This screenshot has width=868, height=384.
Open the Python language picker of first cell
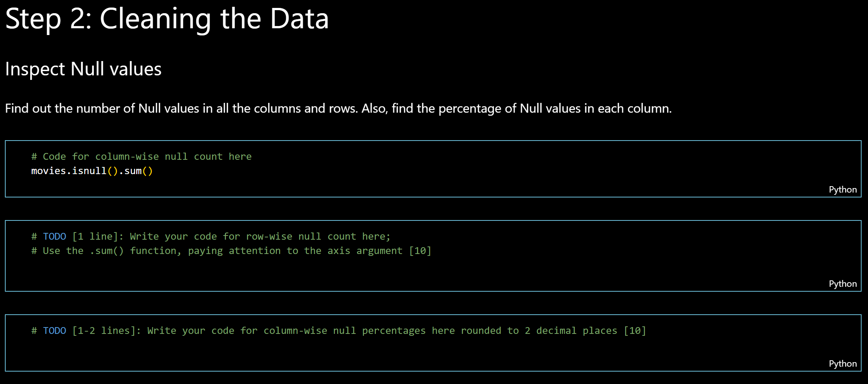click(x=842, y=190)
